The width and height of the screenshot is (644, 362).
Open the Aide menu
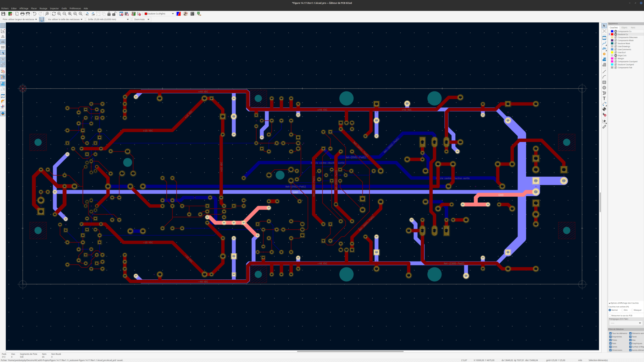[86, 8]
